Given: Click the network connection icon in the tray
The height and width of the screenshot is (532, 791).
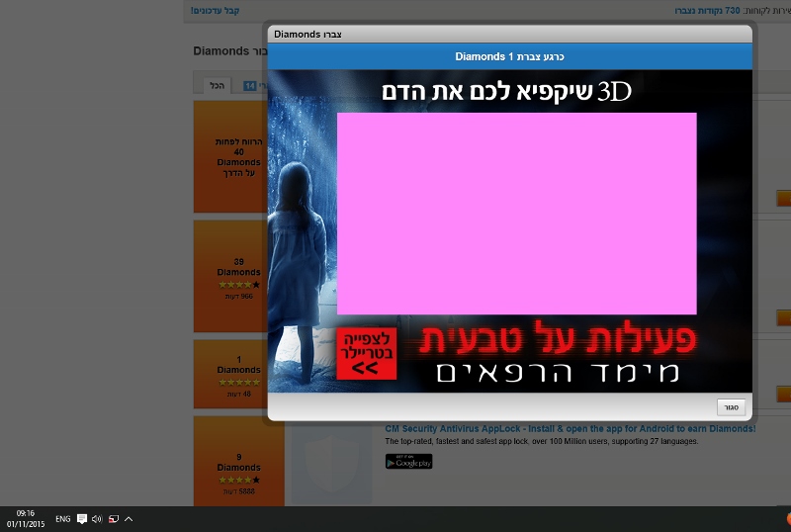Looking at the screenshot, I should coord(113,519).
